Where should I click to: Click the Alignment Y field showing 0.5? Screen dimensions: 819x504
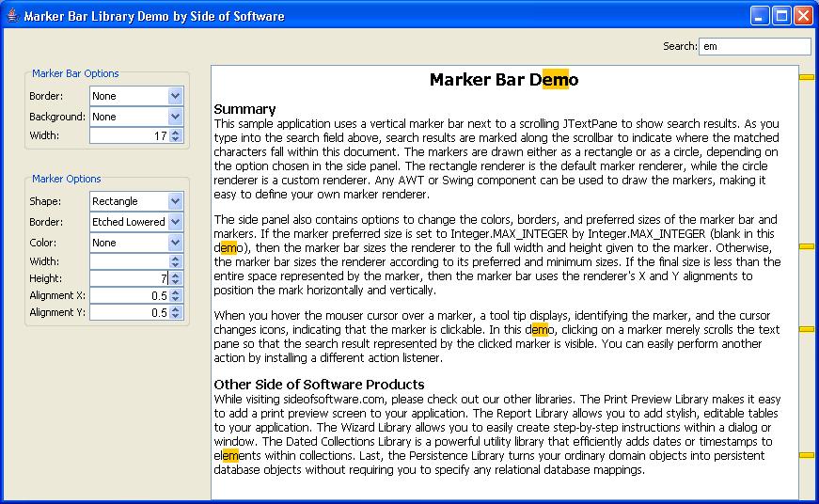click(x=130, y=312)
